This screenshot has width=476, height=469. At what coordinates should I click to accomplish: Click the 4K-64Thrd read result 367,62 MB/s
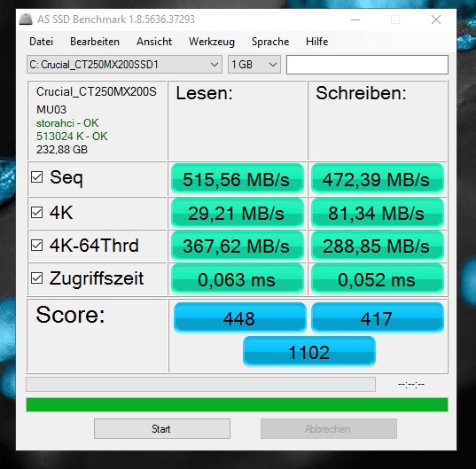tap(238, 246)
